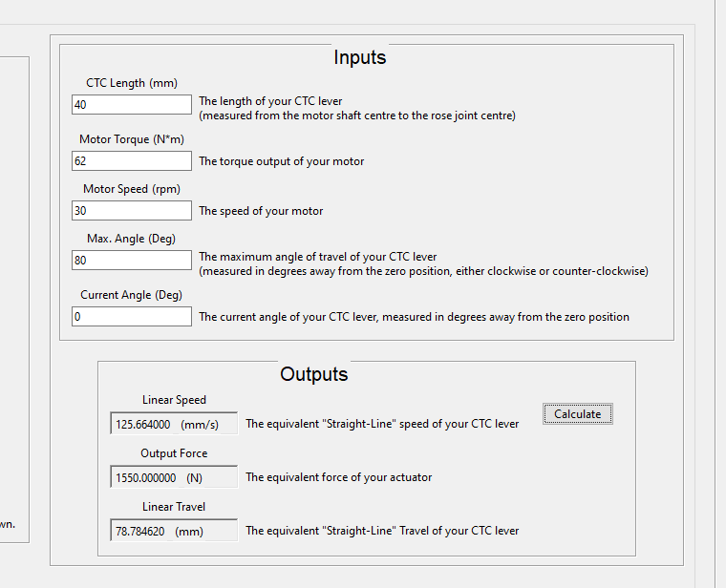Click the '(mm/s)' unit in Linear Speed
The height and width of the screenshot is (588, 726).
click(x=200, y=425)
